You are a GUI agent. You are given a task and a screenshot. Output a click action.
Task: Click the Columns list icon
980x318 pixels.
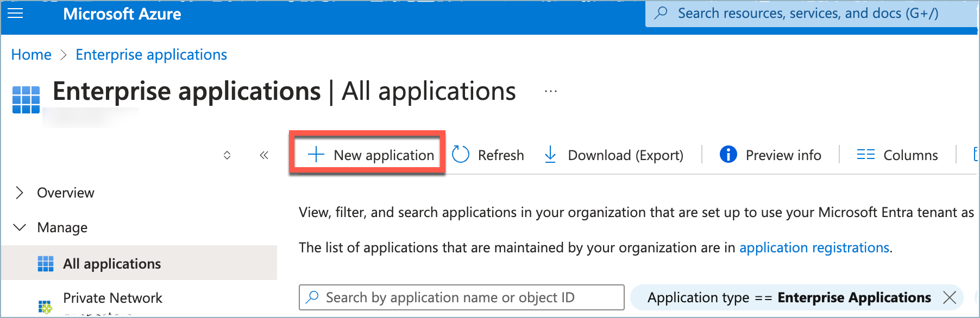(865, 155)
